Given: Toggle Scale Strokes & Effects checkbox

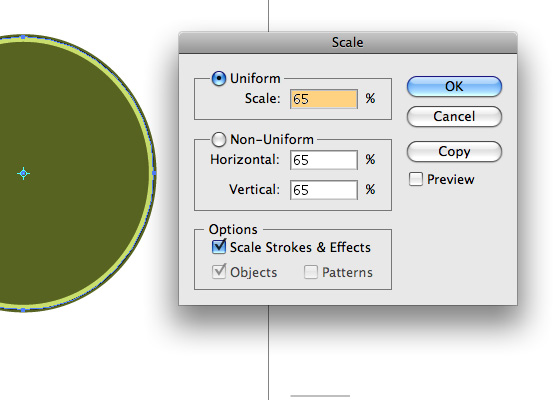Looking at the screenshot, I should coord(219,247).
